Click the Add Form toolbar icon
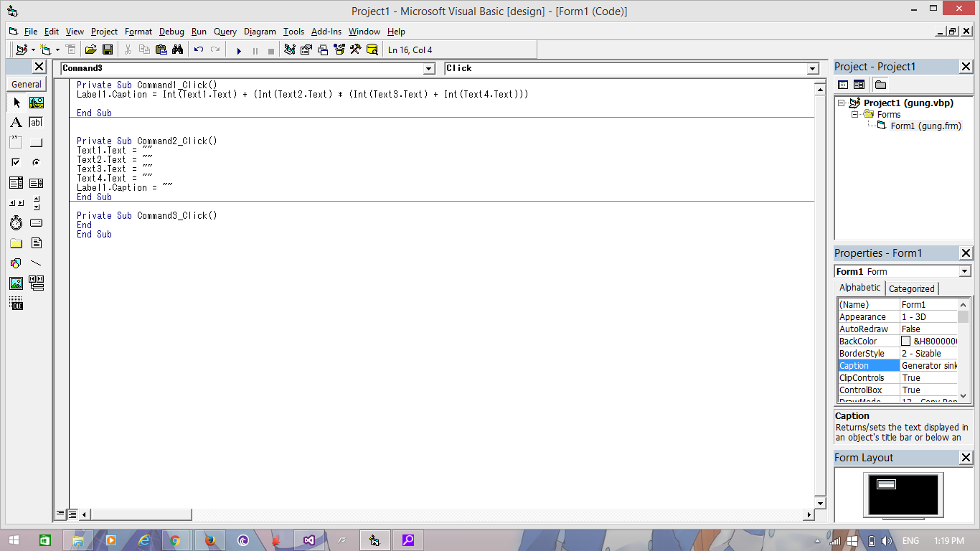The image size is (980, 551). 46,50
